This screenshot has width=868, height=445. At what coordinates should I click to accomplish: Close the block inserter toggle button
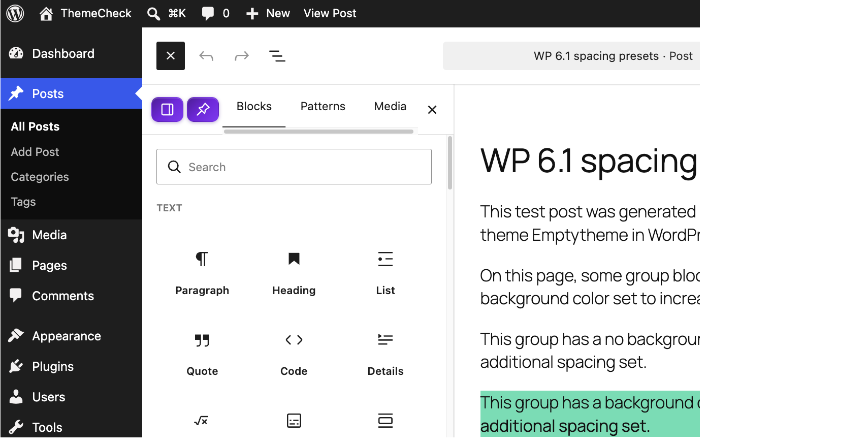click(171, 56)
